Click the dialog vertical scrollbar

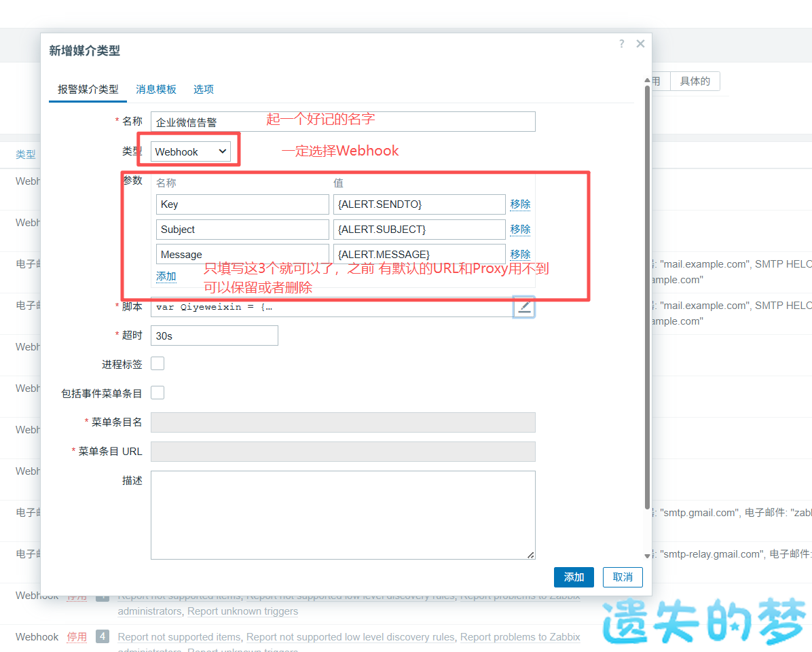click(647, 297)
